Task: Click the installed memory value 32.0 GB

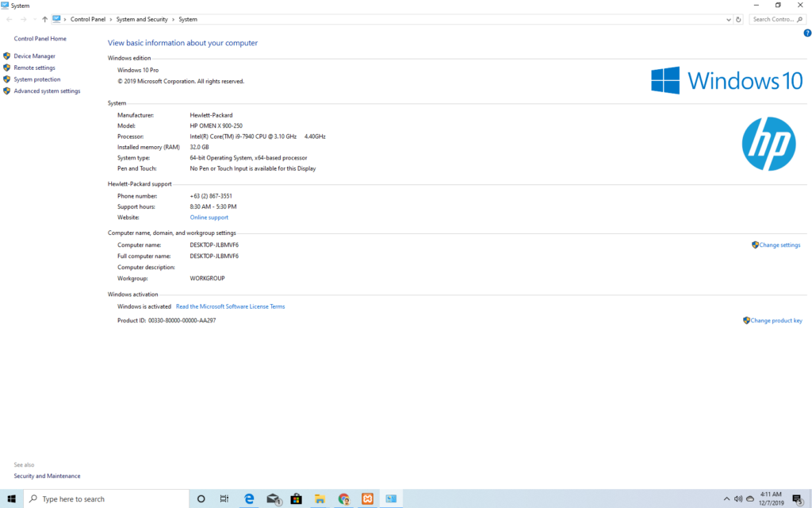Action: [199, 147]
